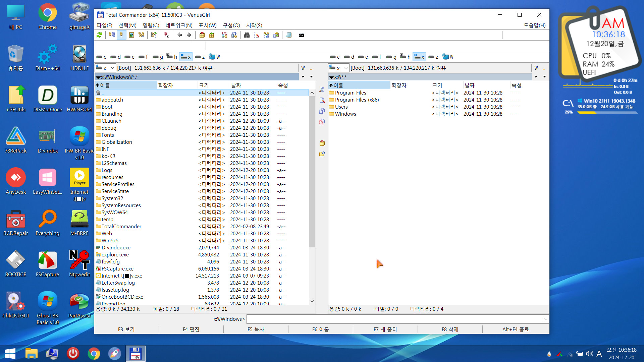
Task: Open right panel favorites asterisk menu
Action: 536,77
